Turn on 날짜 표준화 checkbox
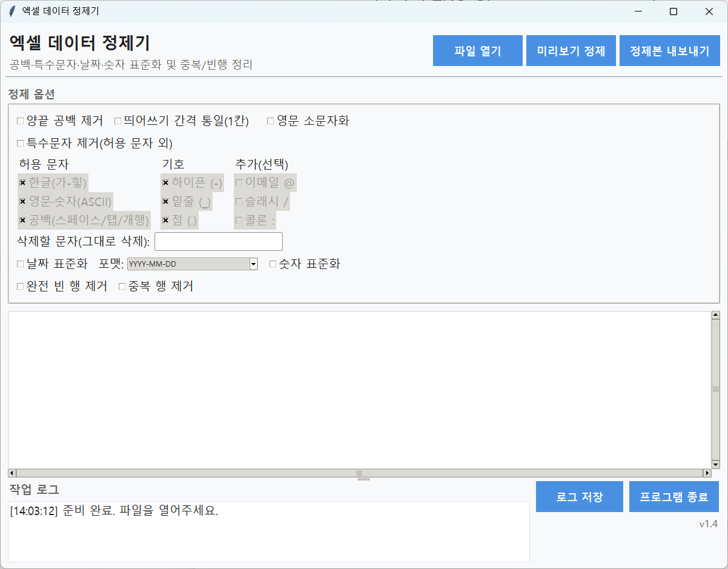Image resolution: width=728 pixels, height=569 pixels. (21, 264)
